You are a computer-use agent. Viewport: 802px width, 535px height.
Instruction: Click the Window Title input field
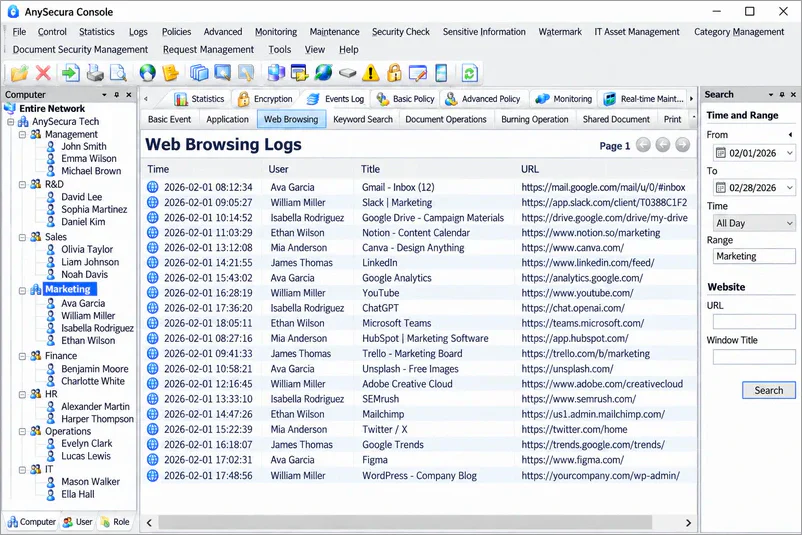pos(754,356)
